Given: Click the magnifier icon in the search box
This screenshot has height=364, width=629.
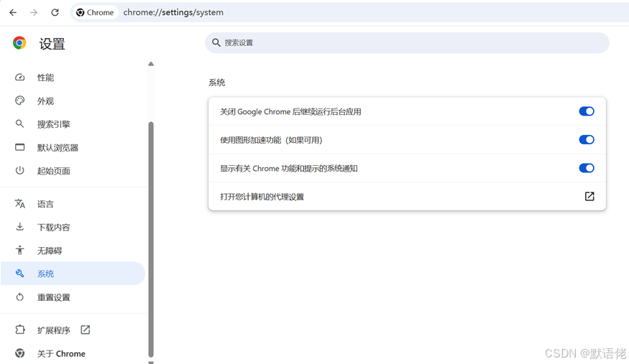Looking at the screenshot, I should pos(216,42).
